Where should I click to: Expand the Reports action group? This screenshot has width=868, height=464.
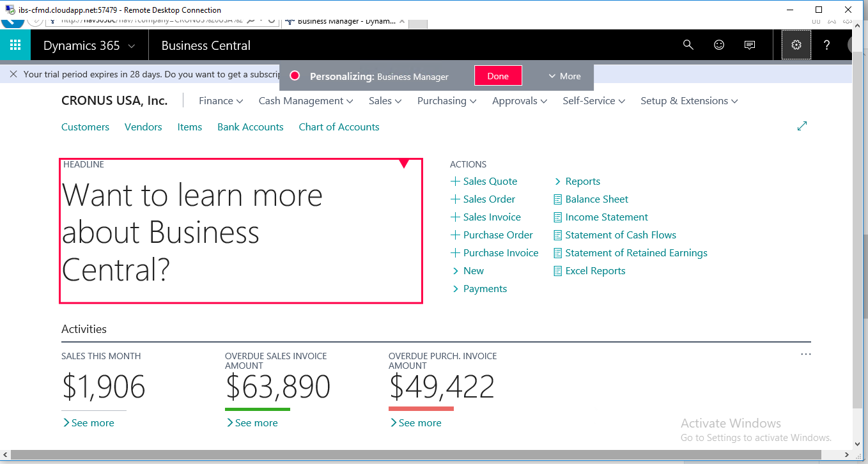[577, 182]
